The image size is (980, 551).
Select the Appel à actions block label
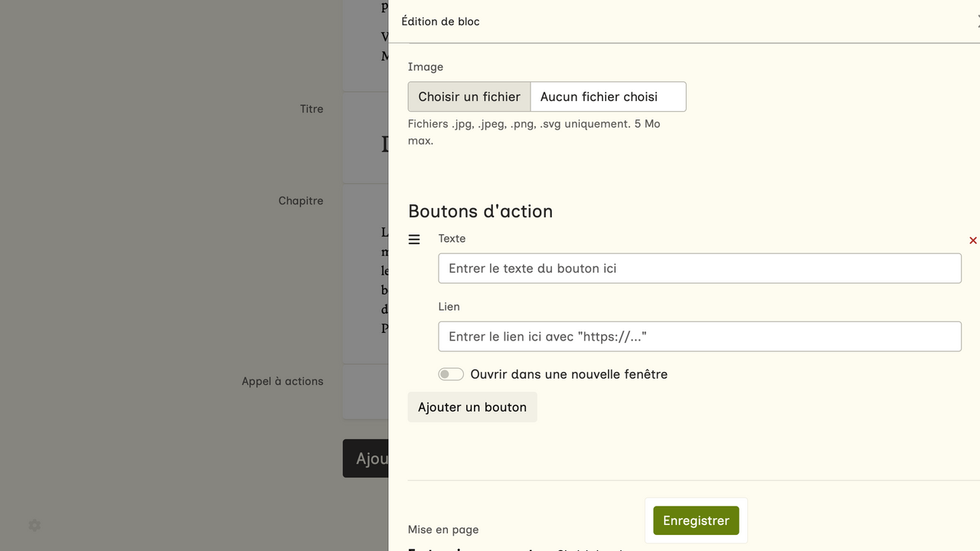coord(283,381)
